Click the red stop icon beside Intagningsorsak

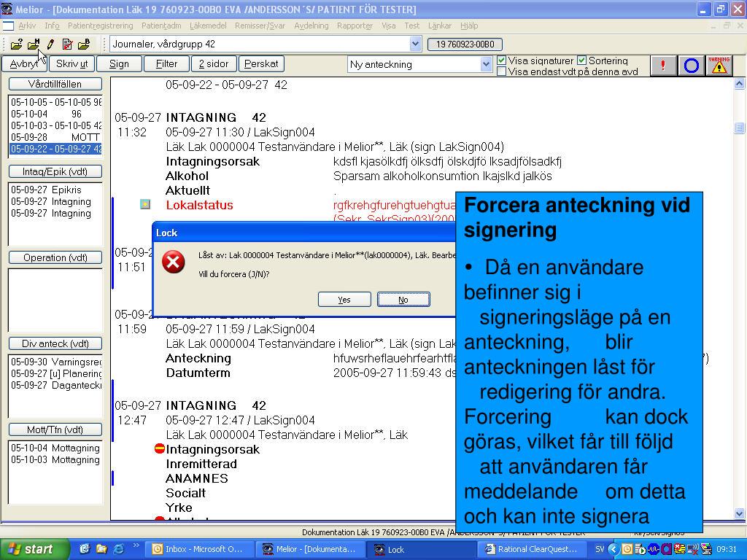click(x=160, y=448)
